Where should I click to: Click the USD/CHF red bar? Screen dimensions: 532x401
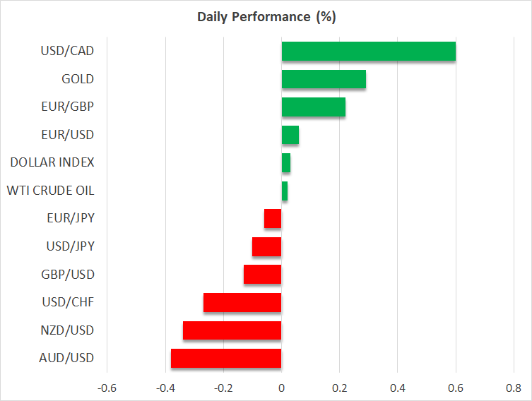click(x=242, y=302)
